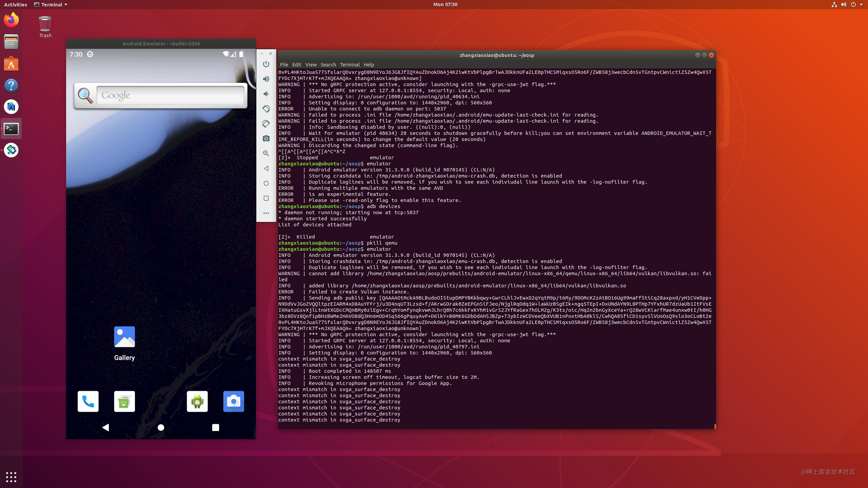
Task: Activate emulator zoom mode
Action: click(266, 154)
